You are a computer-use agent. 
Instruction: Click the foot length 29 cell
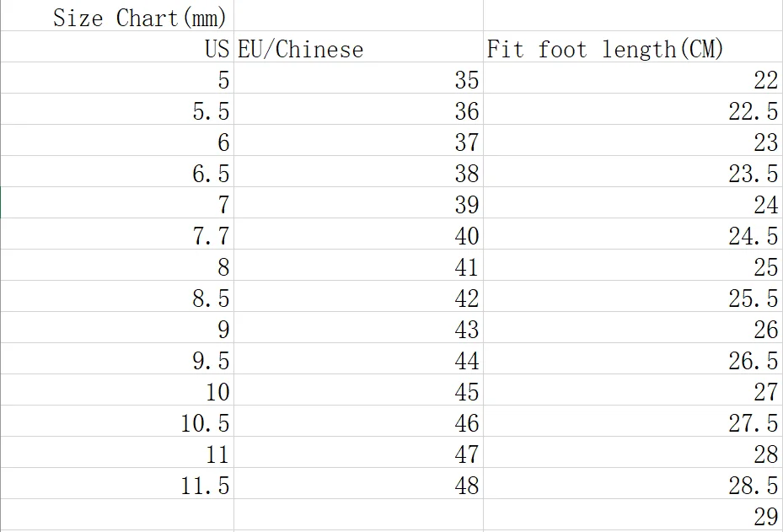click(x=633, y=514)
